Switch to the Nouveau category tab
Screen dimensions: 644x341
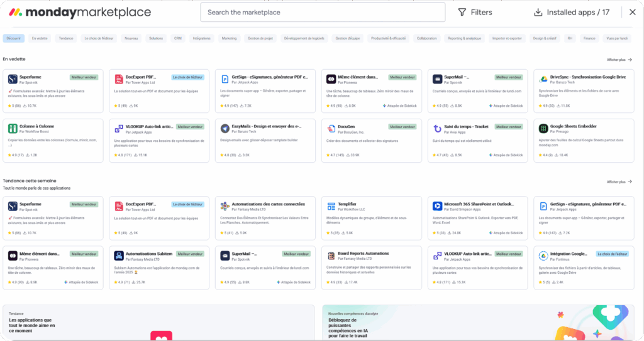(131, 38)
